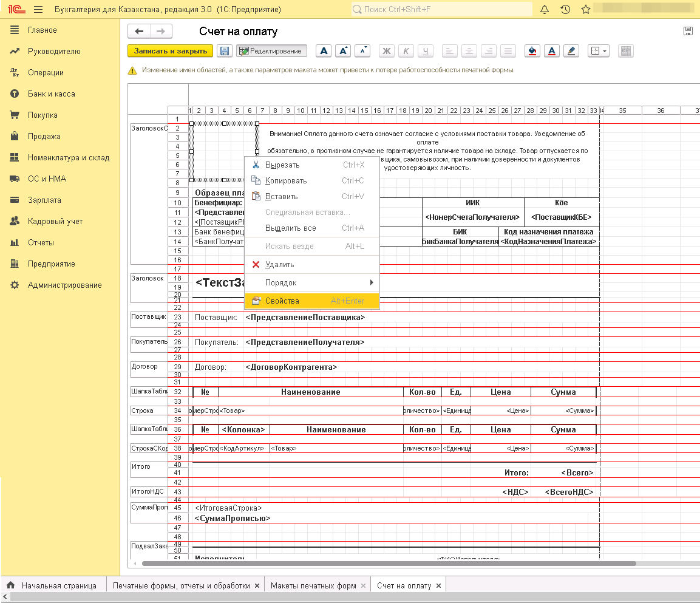Apply underline Ч formatting
700x603 pixels.
426,51
